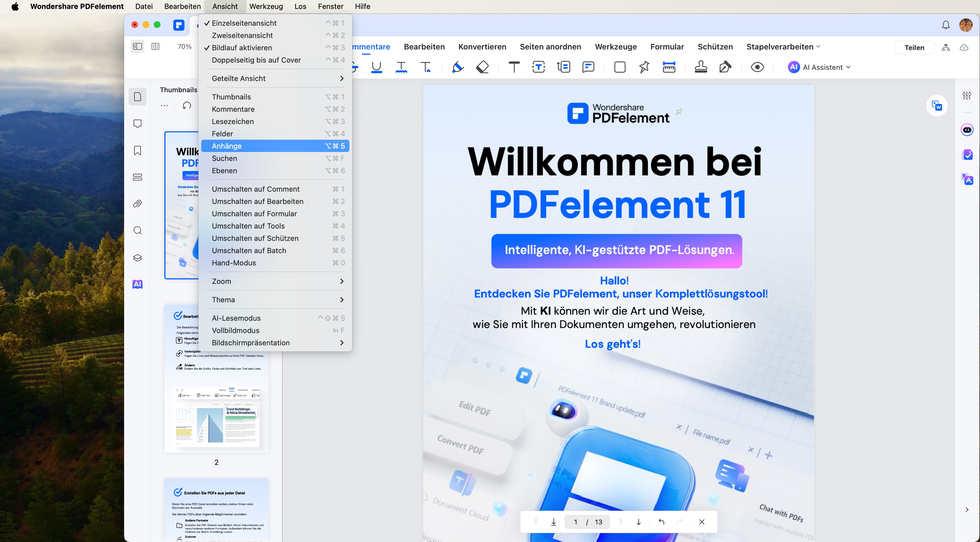The image size is (980, 542).
Task: Select the Stamp tool
Action: [x=701, y=67]
